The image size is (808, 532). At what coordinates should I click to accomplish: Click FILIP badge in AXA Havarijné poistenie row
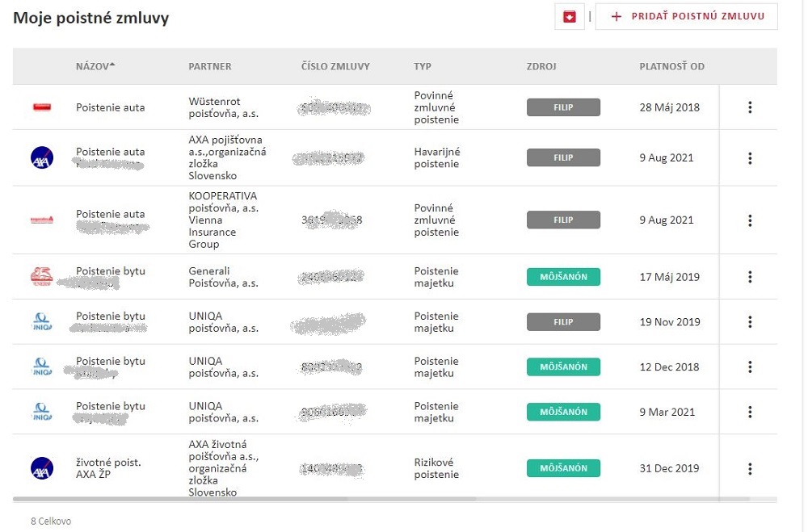[563, 157]
